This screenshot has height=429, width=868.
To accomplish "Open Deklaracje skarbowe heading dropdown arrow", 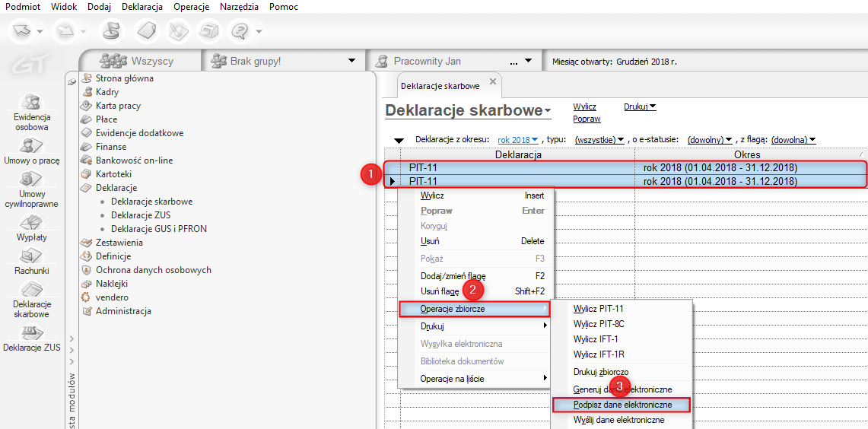I will [x=548, y=111].
